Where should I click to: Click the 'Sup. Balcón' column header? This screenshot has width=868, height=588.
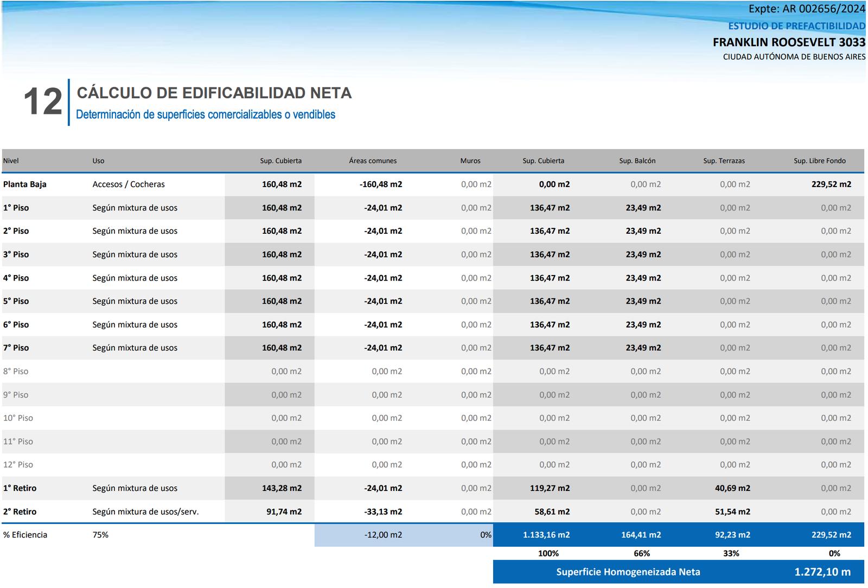(637, 161)
